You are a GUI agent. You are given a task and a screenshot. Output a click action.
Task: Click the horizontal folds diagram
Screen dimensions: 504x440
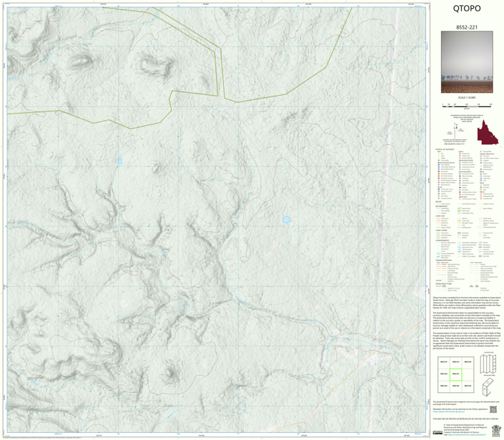pyautogui.click(x=488, y=364)
